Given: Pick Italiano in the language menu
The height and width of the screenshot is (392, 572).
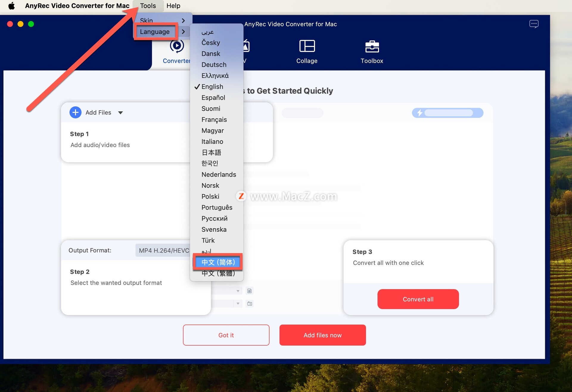Looking at the screenshot, I should [x=217, y=142].
